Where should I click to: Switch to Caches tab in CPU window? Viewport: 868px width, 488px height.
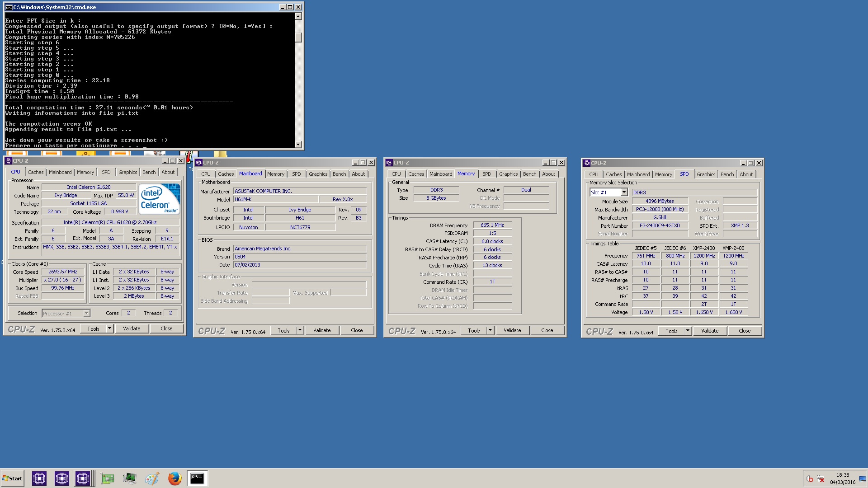[x=36, y=172]
